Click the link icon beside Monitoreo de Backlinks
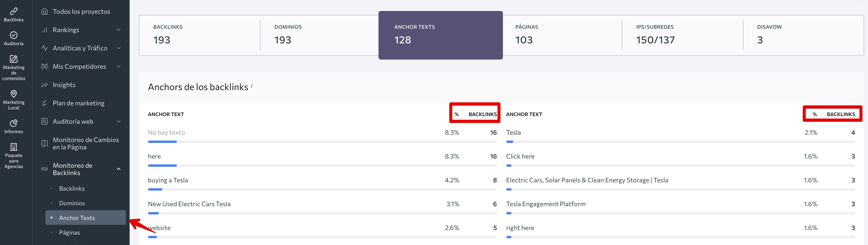868x245 pixels. coord(45,169)
